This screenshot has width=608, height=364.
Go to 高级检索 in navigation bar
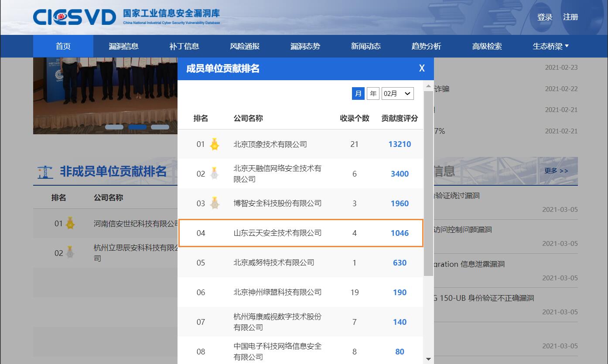[487, 46]
